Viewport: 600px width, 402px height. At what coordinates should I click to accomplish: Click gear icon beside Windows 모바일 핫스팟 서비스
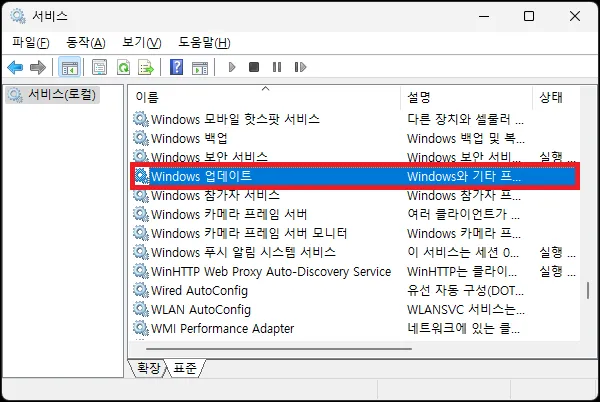(x=140, y=119)
